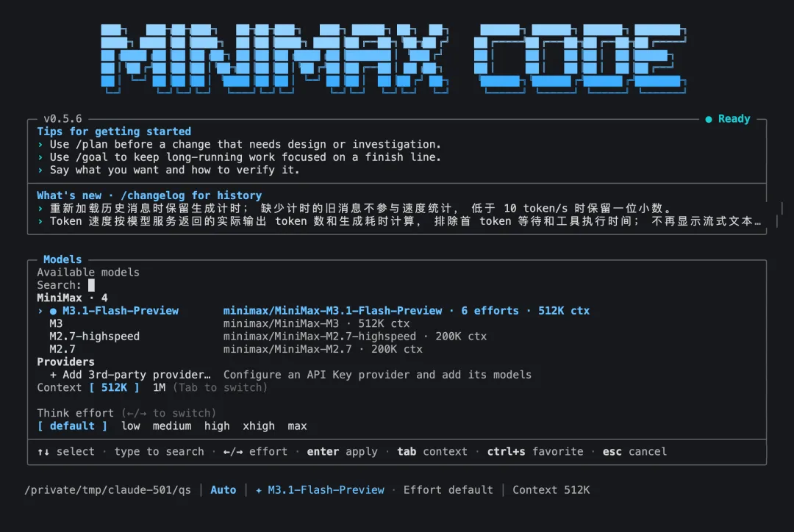Select default think effort
The height and width of the screenshot is (532, 794).
coord(72,426)
